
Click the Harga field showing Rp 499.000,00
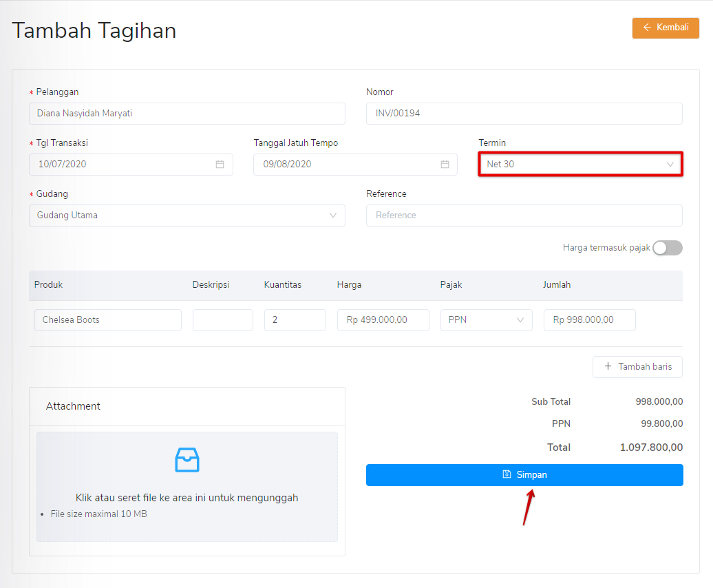(x=383, y=319)
